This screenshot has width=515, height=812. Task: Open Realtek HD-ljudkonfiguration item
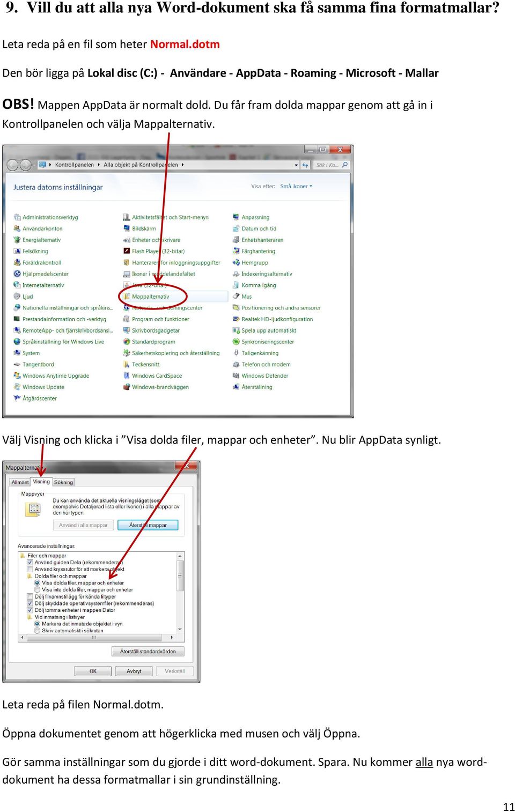[x=273, y=319]
